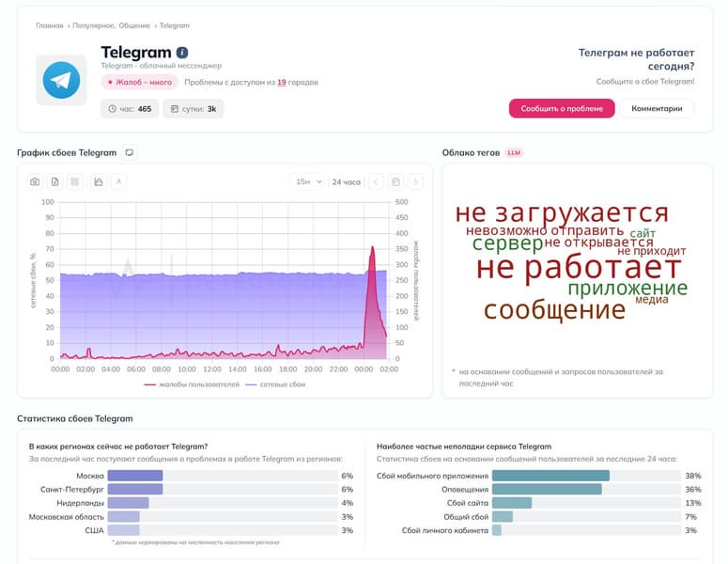Click the embed icon beside График сбоев Telegram
The height and width of the screenshot is (564, 728).
pos(130,152)
